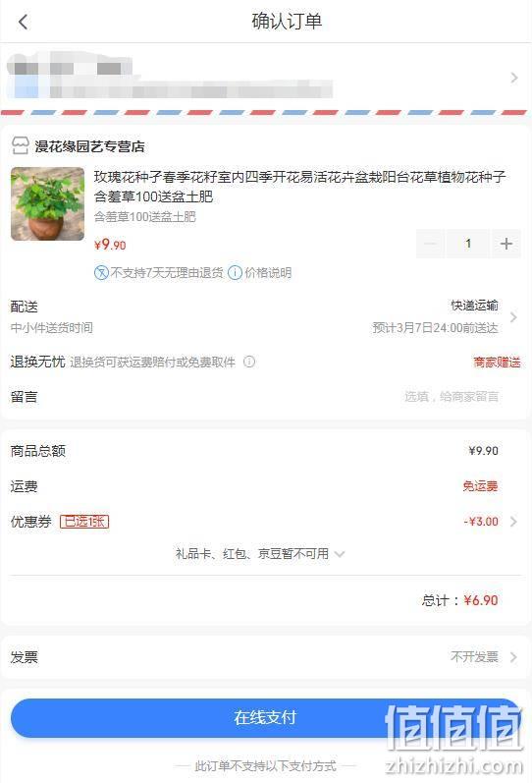Click the 在线支付 button
532x783 pixels.
tap(265, 717)
